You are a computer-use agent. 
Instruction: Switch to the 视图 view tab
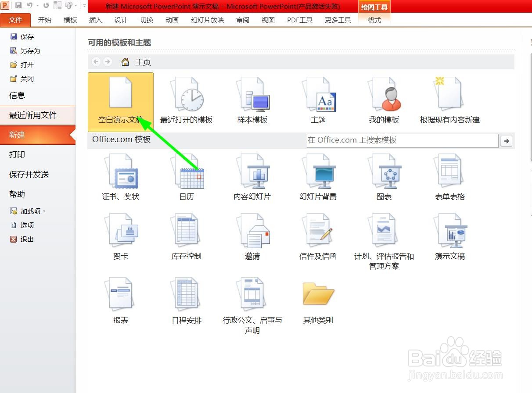[x=268, y=20]
